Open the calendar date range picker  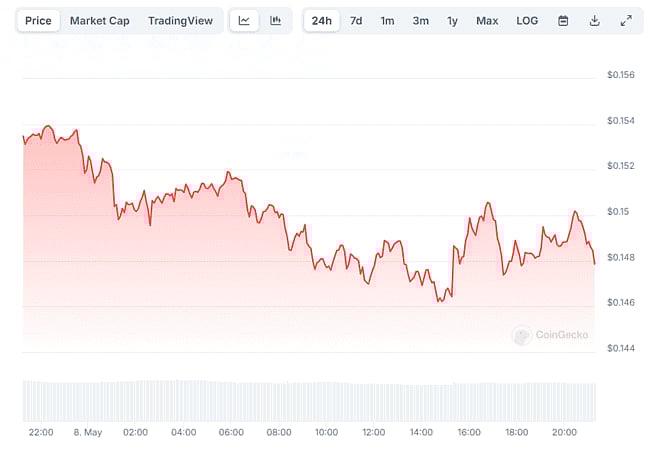pos(563,21)
